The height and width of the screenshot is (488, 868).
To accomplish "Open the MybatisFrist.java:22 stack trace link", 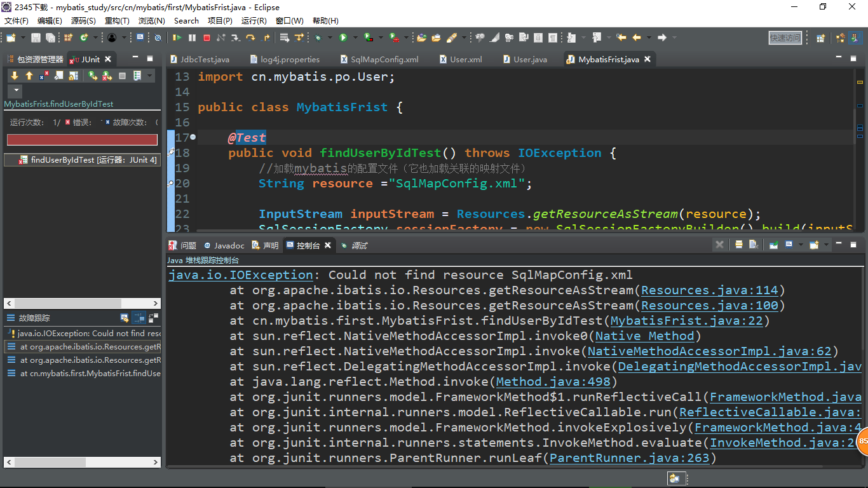I will 686,321.
